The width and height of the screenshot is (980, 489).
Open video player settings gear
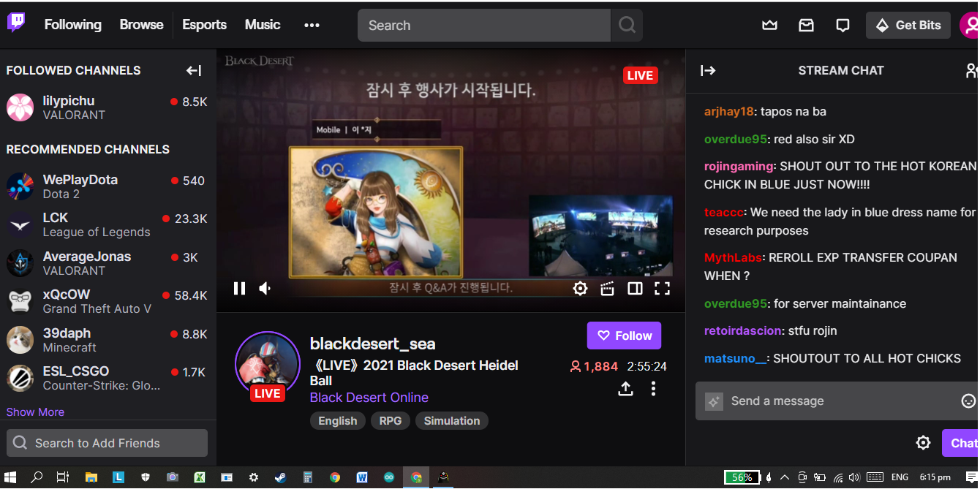[x=580, y=289]
